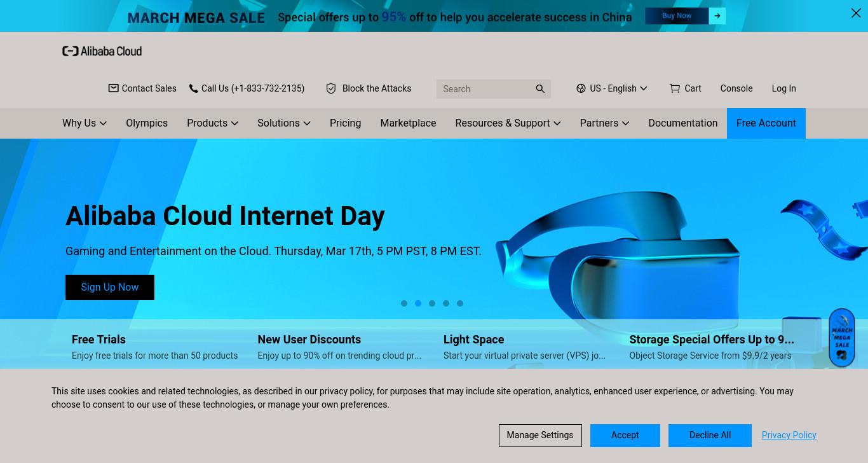
Task: Open the US - English language dropdown
Action: [x=612, y=88]
